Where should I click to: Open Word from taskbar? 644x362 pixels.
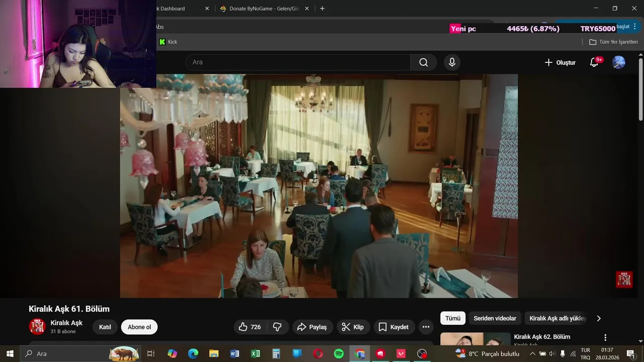[234, 354]
